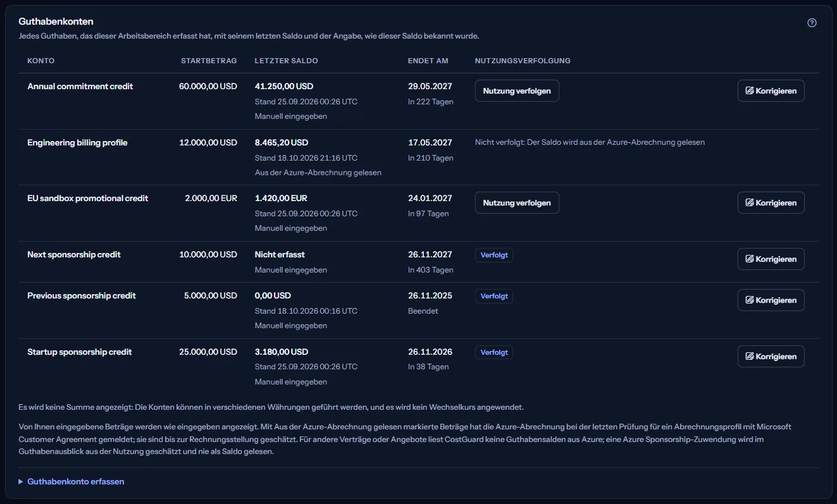Click the Beendet status text
This screenshot has width=837, height=504.
423,311
